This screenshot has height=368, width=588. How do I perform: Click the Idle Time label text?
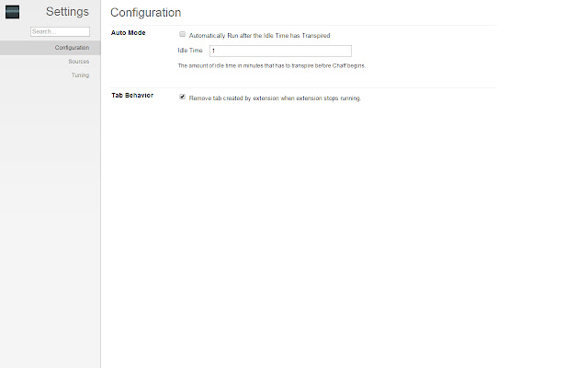[190, 51]
